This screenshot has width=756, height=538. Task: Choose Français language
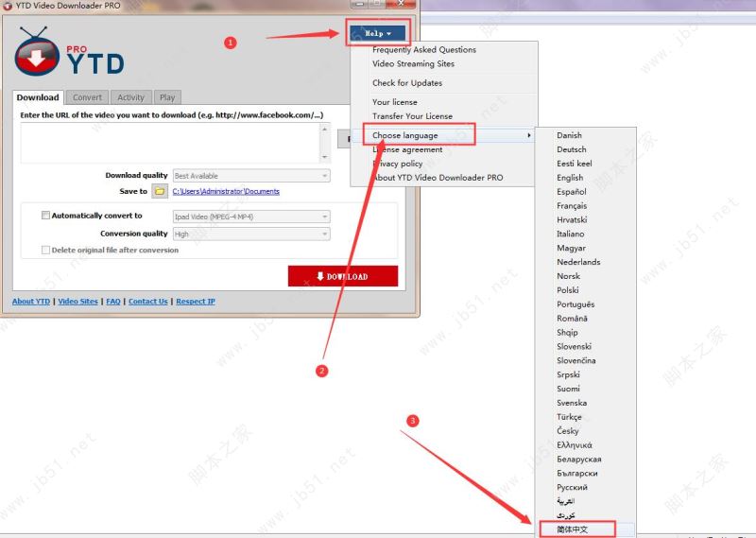click(585, 205)
